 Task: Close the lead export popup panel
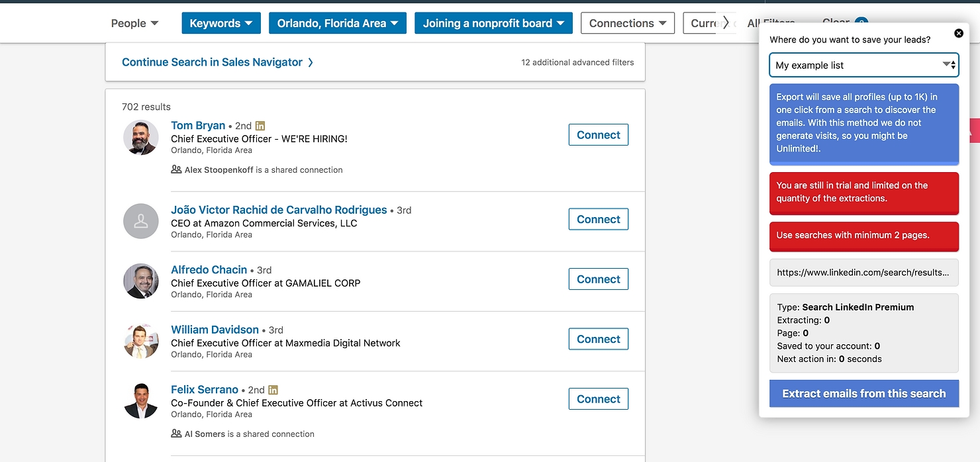click(x=958, y=33)
